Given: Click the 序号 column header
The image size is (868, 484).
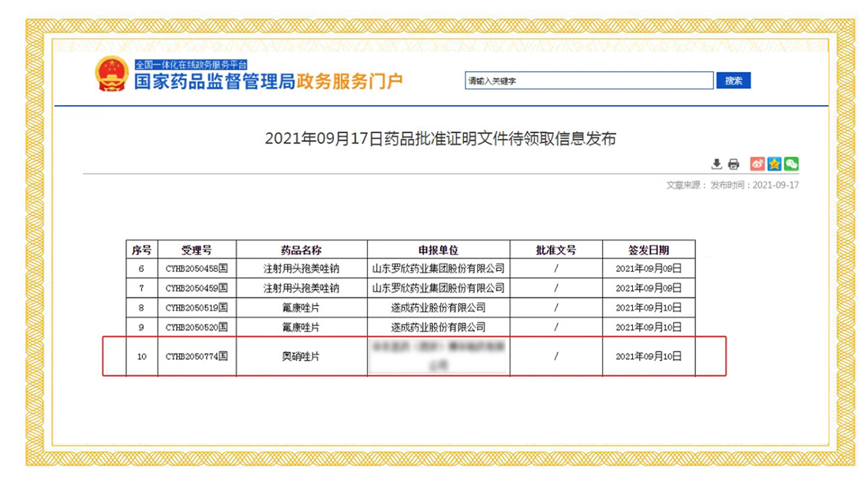Looking at the screenshot, I should [x=141, y=250].
